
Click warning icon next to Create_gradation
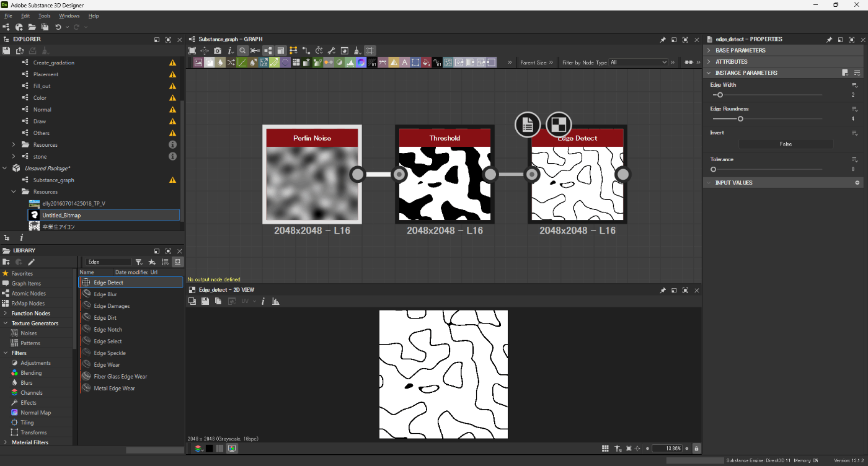coord(173,63)
